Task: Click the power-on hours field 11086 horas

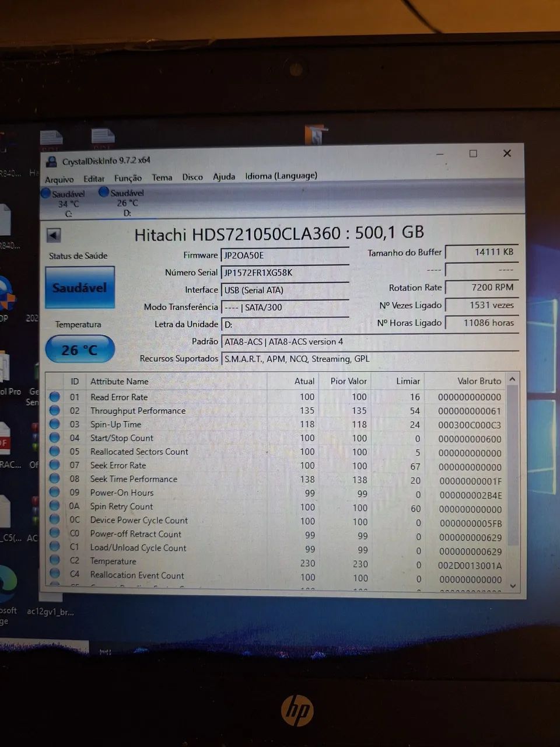Action: [482, 323]
